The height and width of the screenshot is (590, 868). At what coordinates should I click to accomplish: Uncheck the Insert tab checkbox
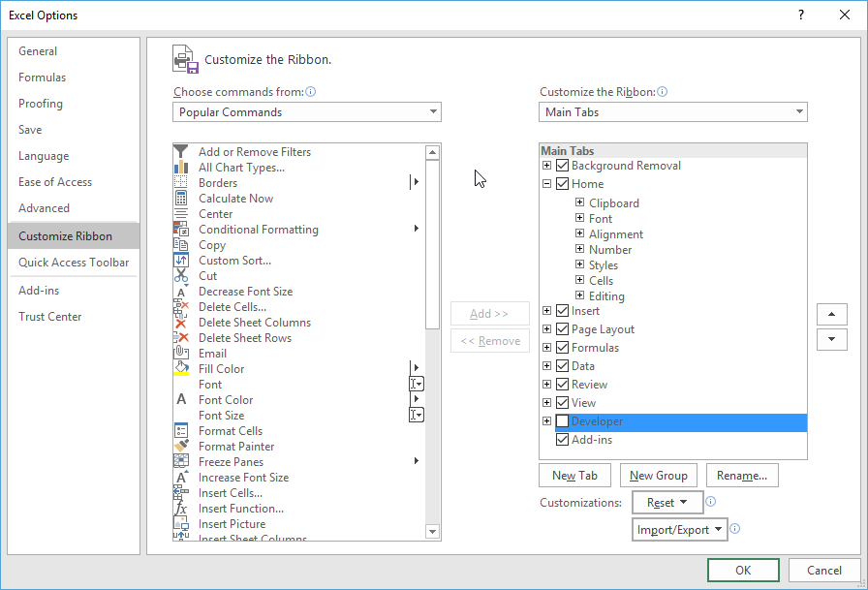click(x=562, y=311)
